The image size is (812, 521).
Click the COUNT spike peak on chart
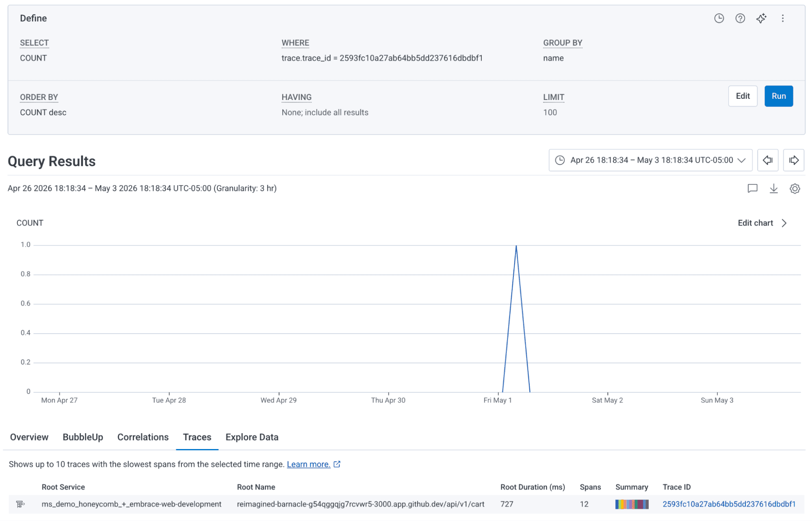point(516,245)
